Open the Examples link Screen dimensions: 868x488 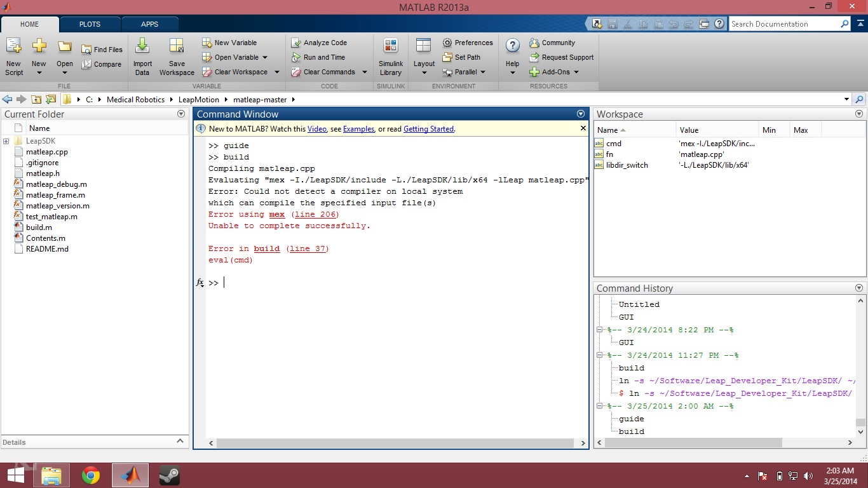[x=358, y=129]
